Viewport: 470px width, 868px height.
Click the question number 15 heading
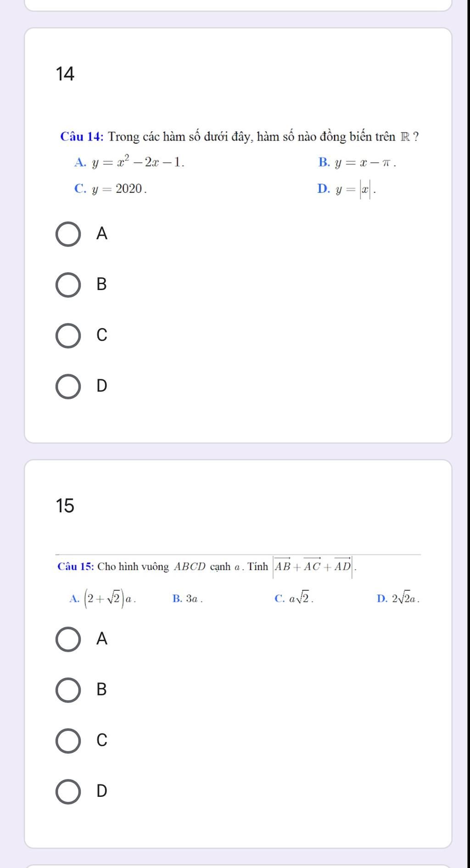point(65,506)
